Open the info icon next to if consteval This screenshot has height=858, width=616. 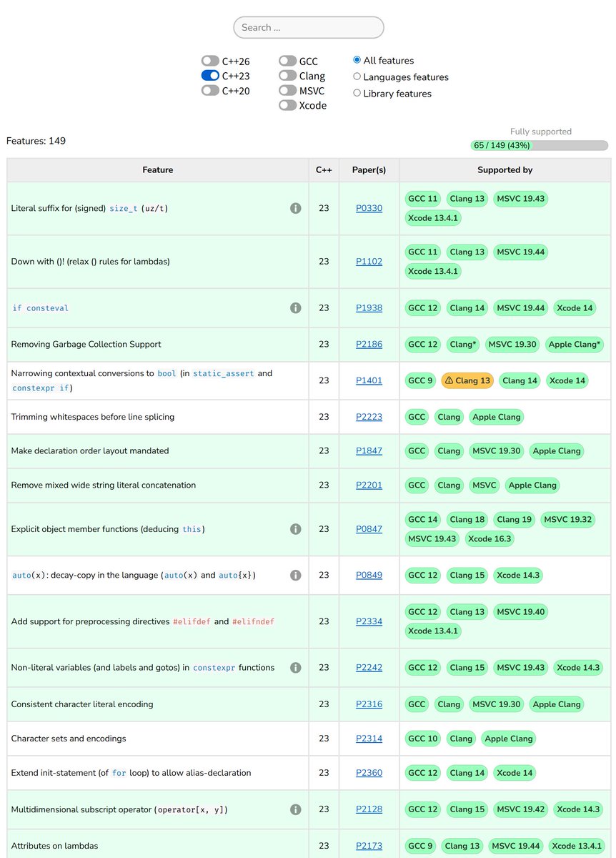pyautogui.click(x=295, y=307)
